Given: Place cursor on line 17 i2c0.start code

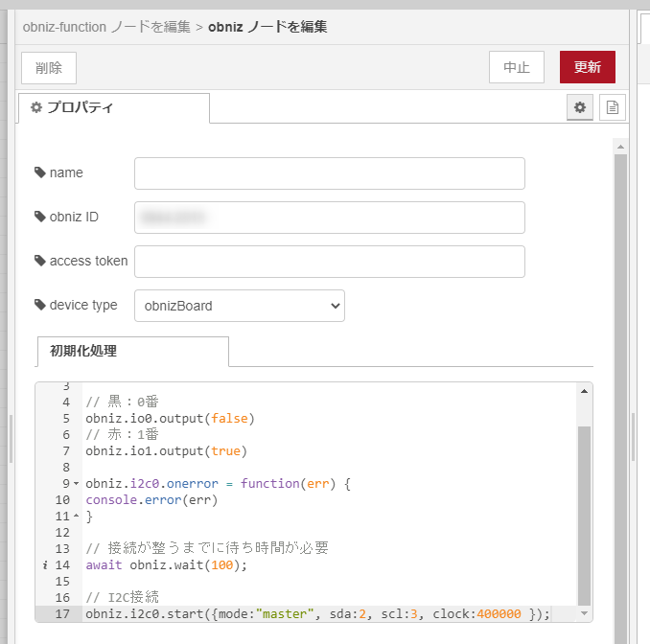Looking at the screenshot, I should pyautogui.click(x=316, y=614).
